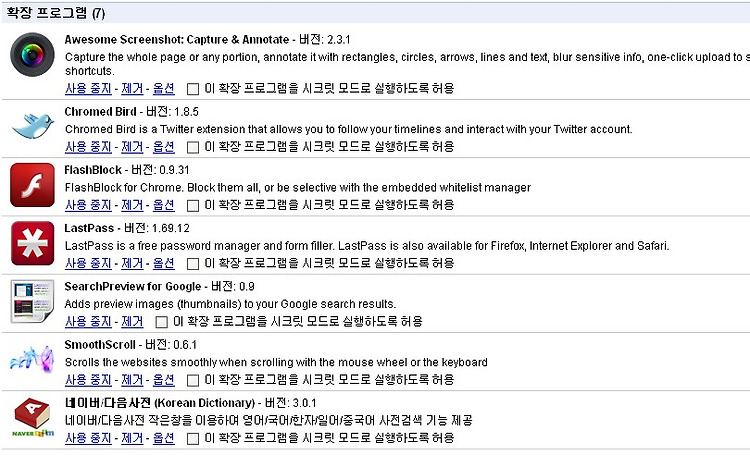Click FlashBlock whitelist manager description text
The image size is (750, 455).
[298, 188]
